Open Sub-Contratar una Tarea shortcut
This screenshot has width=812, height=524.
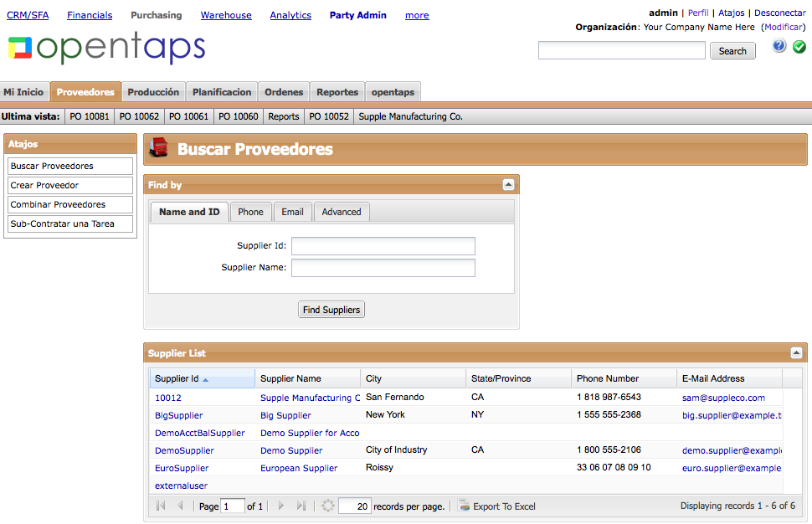pos(70,223)
